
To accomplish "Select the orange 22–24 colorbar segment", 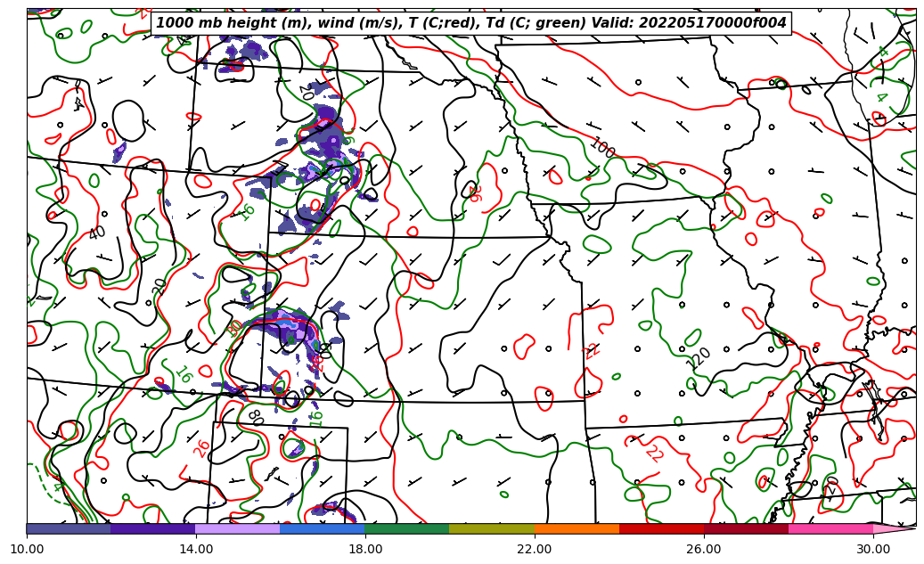I will (576, 528).
